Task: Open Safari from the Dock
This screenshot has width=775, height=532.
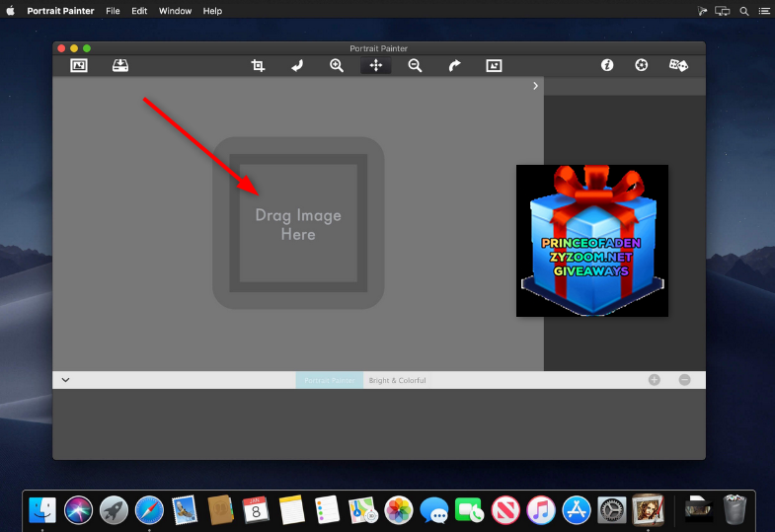Action: click(149, 509)
